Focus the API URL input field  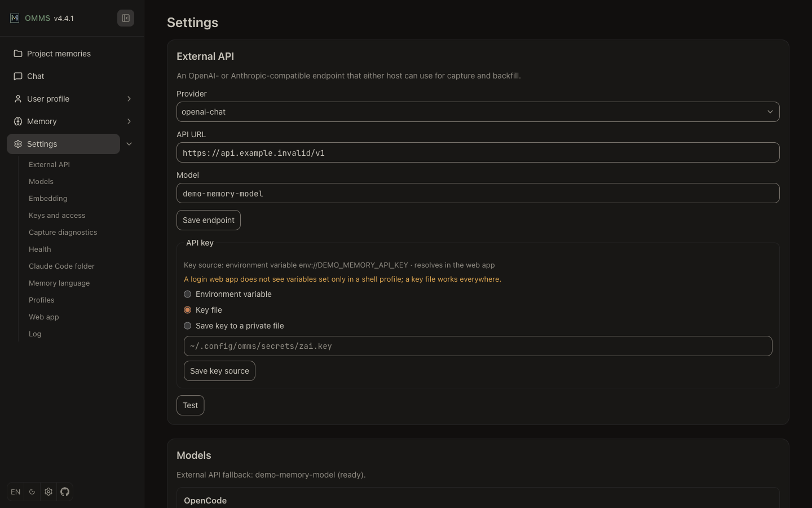click(x=478, y=152)
